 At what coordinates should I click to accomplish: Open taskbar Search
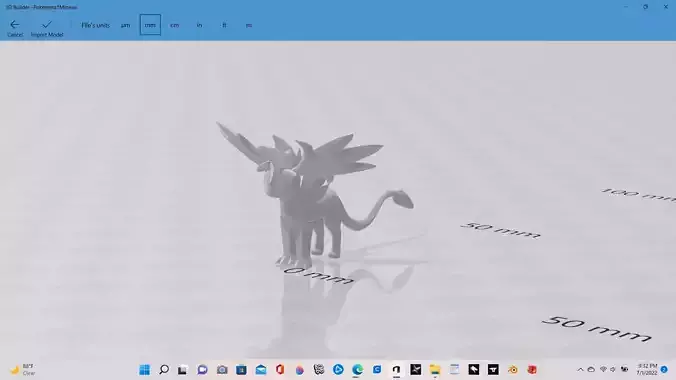(164, 370)
